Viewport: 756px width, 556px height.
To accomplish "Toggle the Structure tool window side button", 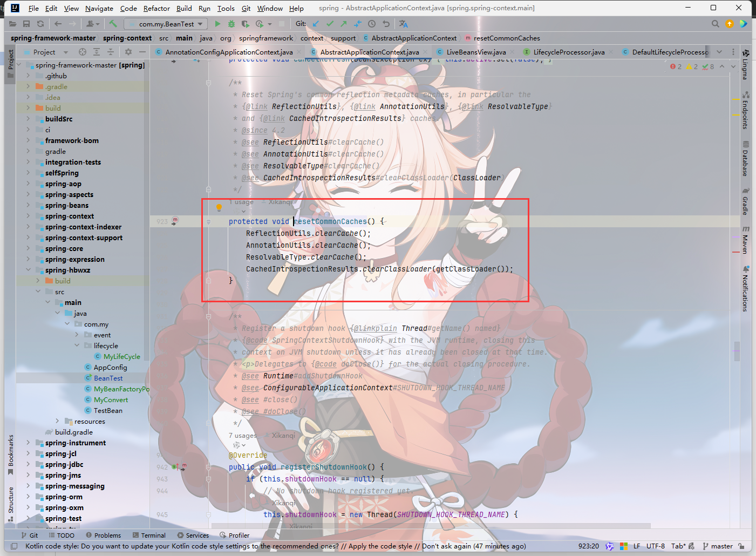I will click(x=10, y=504).
